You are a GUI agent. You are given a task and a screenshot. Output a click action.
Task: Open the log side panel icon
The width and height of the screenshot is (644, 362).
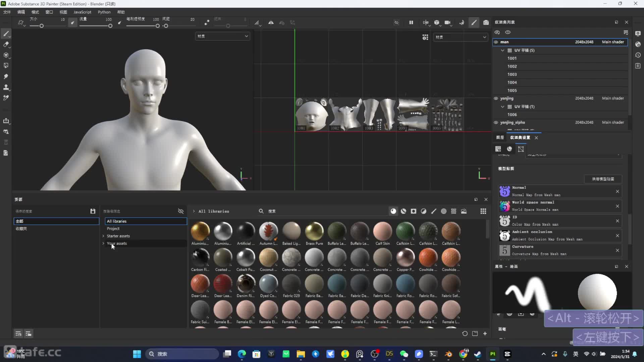(638, 66)
